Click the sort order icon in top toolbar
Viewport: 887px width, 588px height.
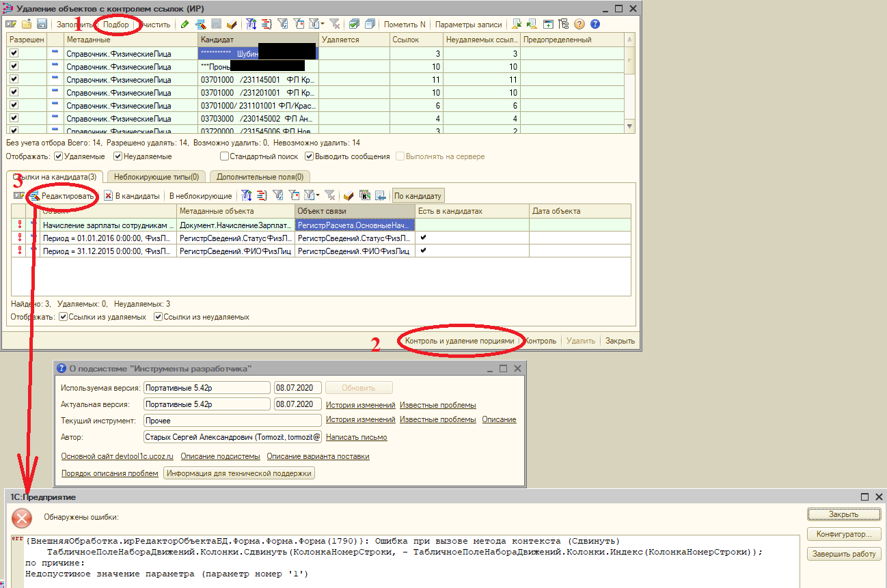tap(251, 24)
